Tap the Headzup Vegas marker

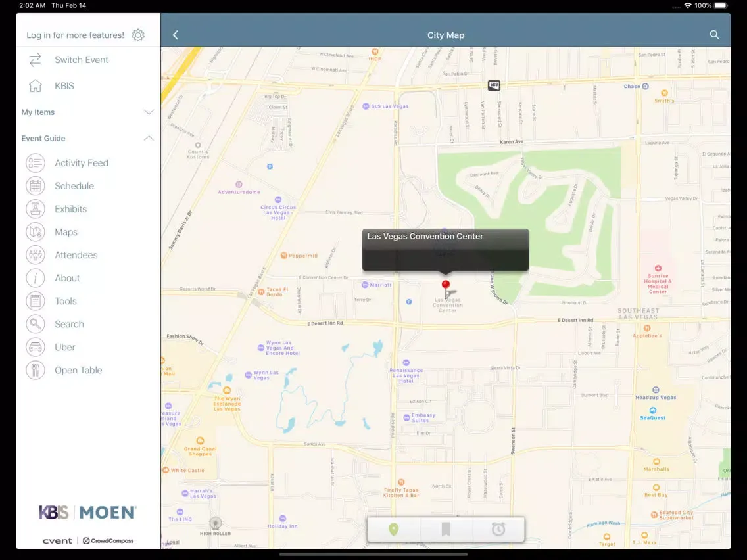(x=656, y=390)
